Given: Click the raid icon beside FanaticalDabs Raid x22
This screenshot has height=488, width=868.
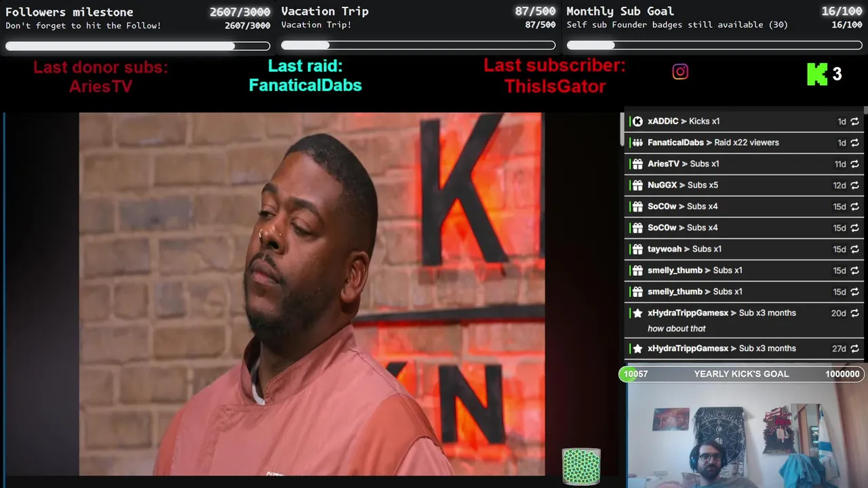Looking at the screenshot, I should 637,142.
